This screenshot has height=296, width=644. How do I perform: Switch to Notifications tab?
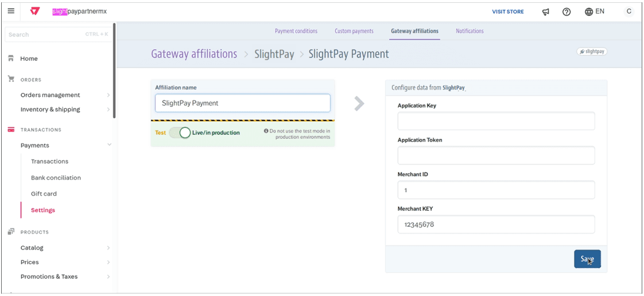470,31
